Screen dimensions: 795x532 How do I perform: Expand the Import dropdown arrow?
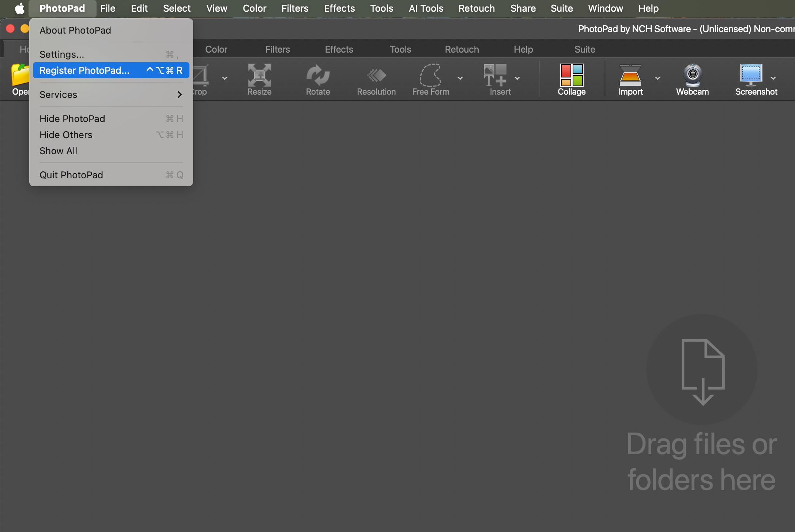tap(658, 78)
